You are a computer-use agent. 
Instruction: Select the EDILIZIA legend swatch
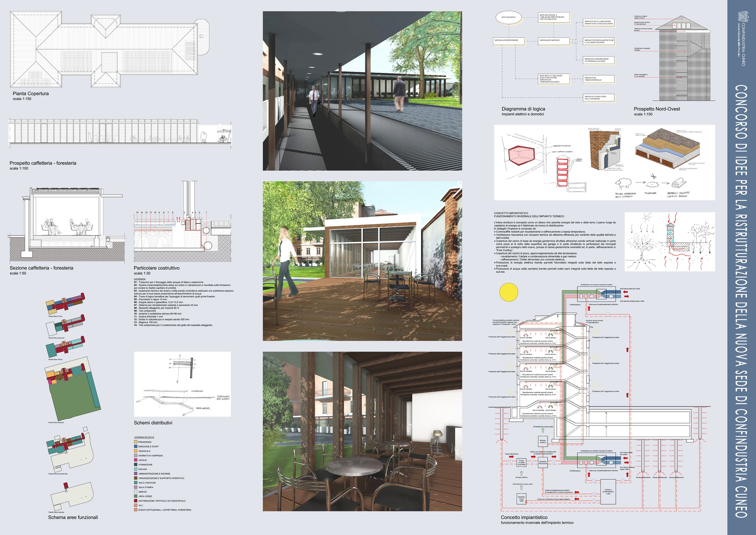click(136, 469)
